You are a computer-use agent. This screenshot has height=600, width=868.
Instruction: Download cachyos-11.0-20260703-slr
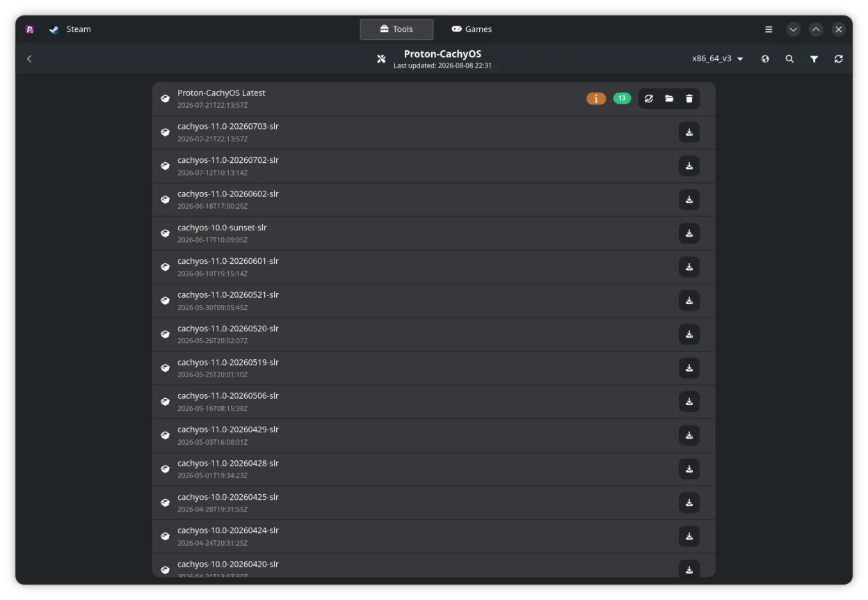pyautogui.click(x=689, y=132)
